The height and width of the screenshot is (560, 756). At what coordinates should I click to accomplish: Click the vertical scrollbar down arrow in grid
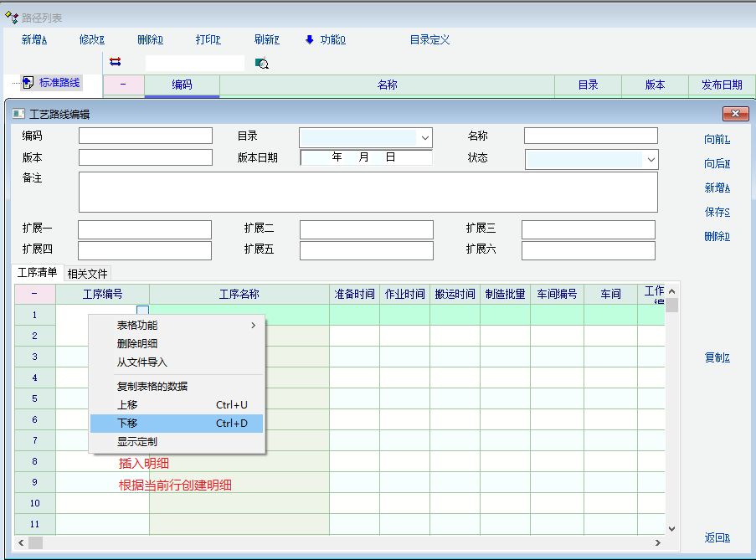click(671, 528)
